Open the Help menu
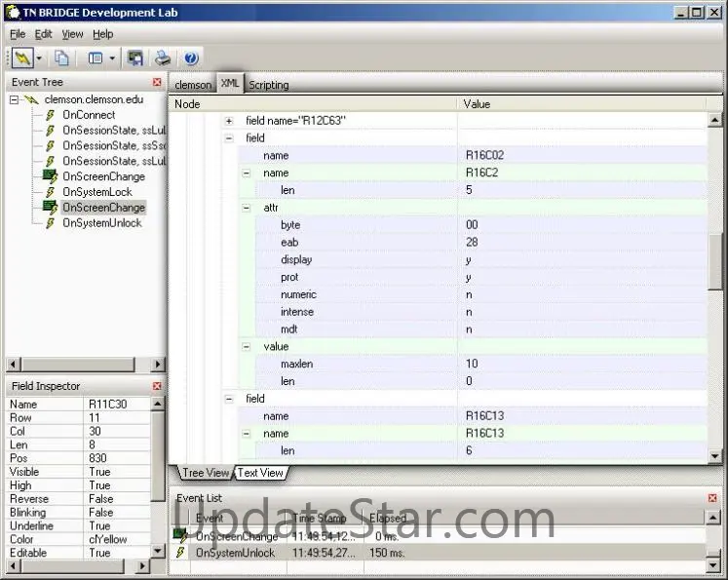 (102, 34)
